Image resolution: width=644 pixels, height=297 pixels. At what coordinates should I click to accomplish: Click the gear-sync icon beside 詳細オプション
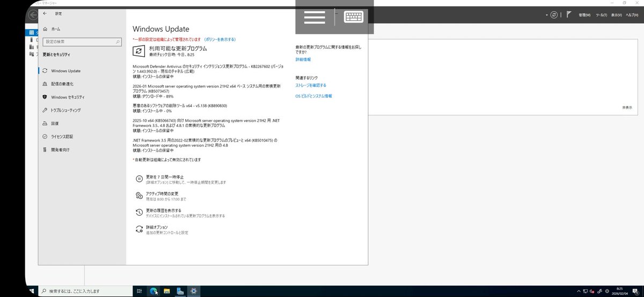point(139,229)
